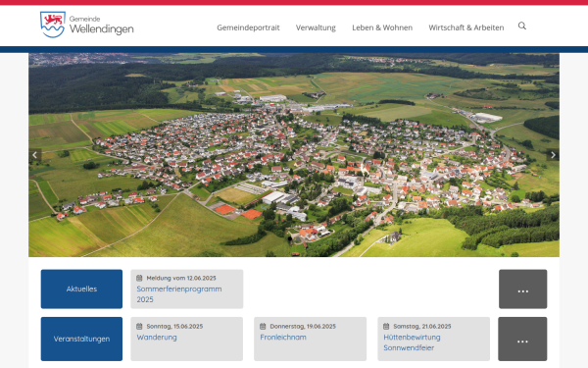
Task: Open the Verwaltung menu
Action: [x=316, y=27]
